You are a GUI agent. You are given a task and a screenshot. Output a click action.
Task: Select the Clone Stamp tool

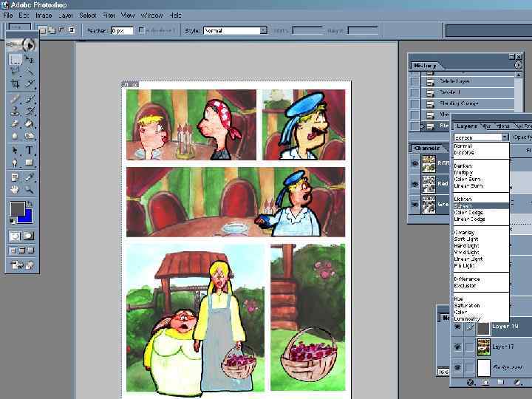pyautogui.click(x=15, y=111)
